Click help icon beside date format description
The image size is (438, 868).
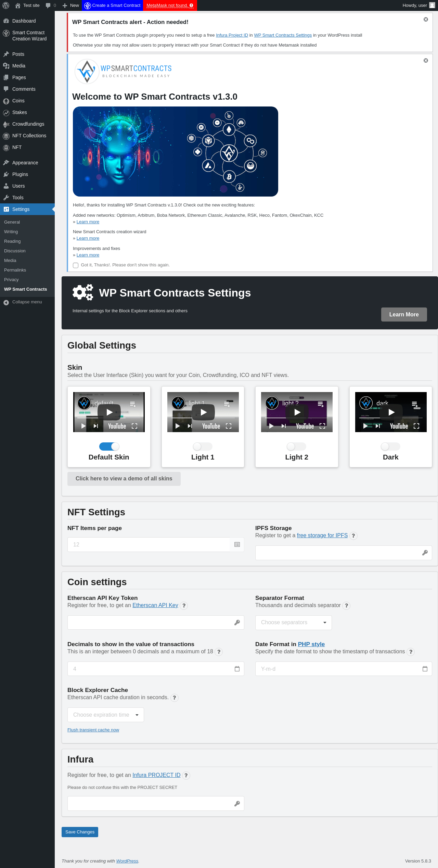411,652
